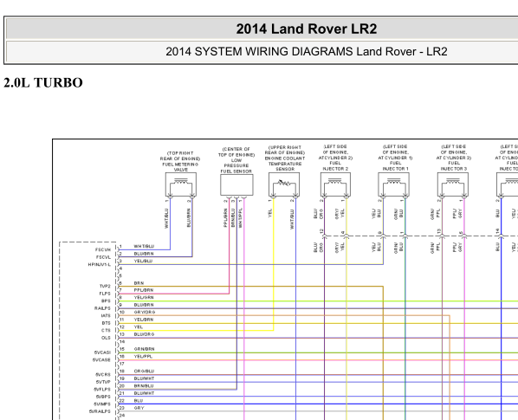Click the '2014 Land Rover LR2' title
Screen dimensions: 518x420
(x=307, y=29)
